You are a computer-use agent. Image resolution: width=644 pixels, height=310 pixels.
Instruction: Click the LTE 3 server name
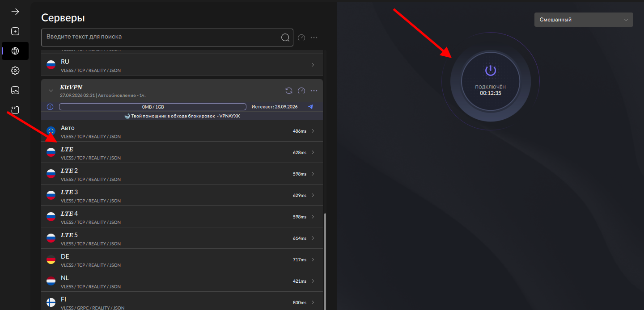pyautogui.click(x=69, y=192)
